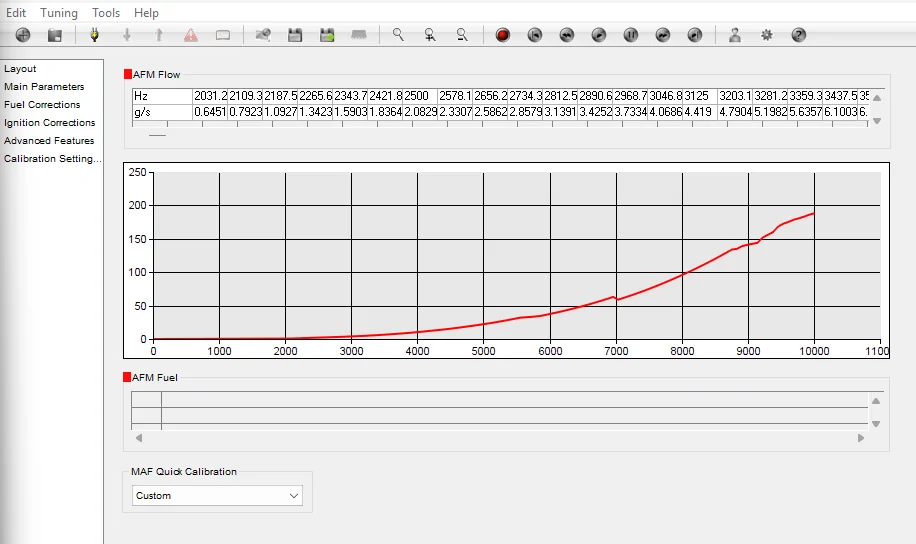The width and height of the screenshot is (916, 544).
Task: Click AFM Flow table scroll down arrow
Action: point(876,121)
